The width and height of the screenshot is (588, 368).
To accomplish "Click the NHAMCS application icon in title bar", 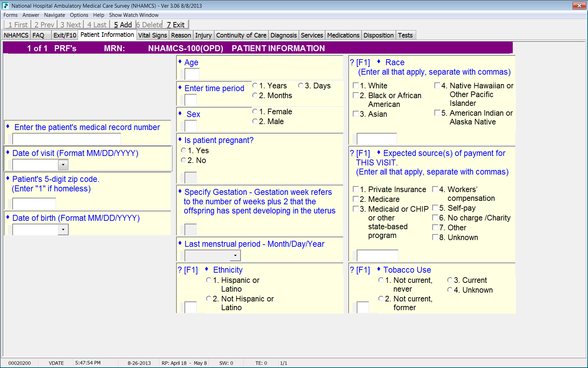I will point(5,6).
